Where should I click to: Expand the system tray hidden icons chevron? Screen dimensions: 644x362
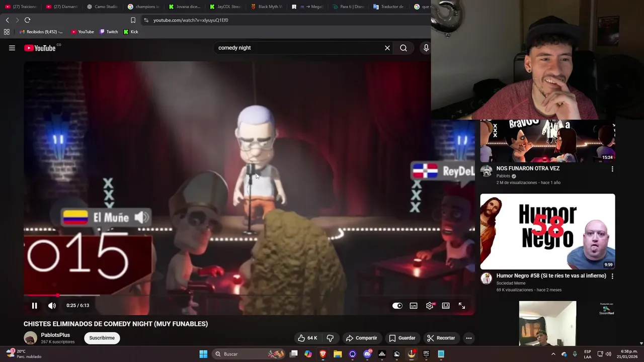553,354
